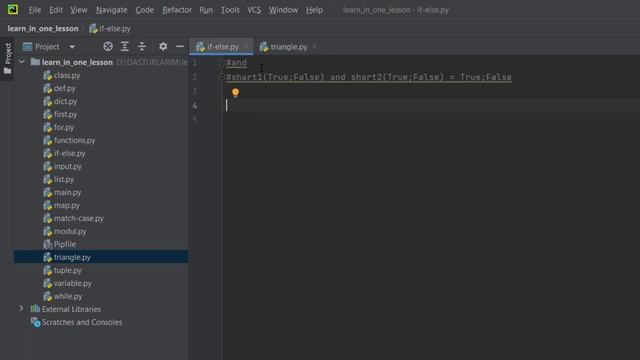
Task: Open the Help menu
Action: pyautogui.click(x=314, y=10)
